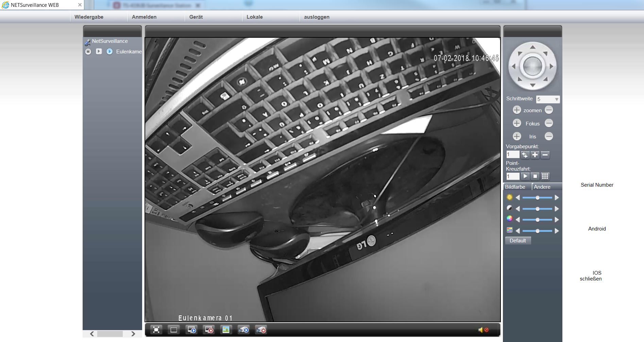Open the Wiedergabe menu

point(89,17)
